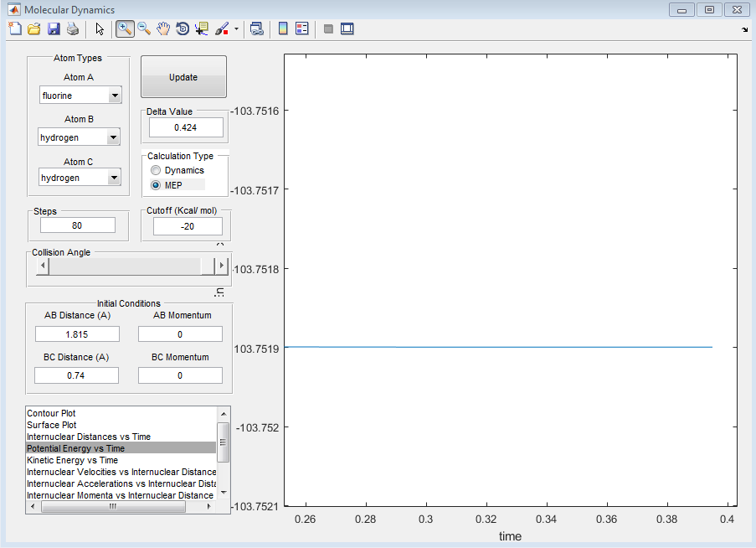
Task: Click the Open File folder icon
Action: pyautogui.click(x=34, y=28)
